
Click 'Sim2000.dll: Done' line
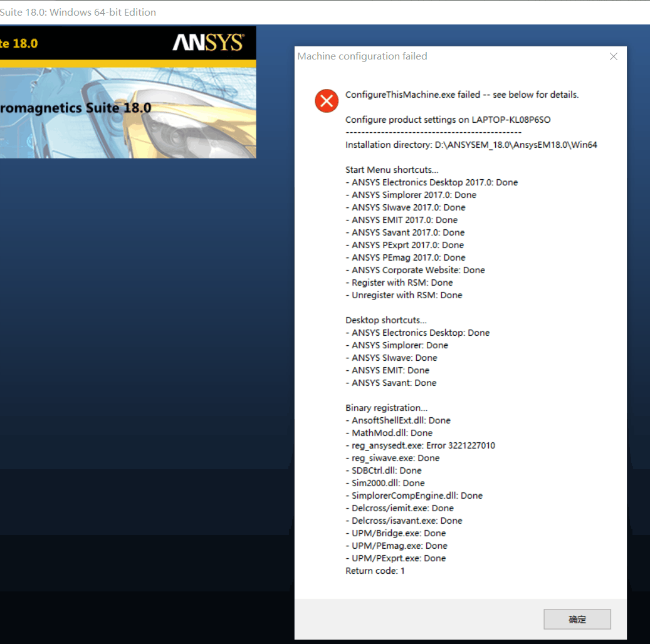[385, 483]
